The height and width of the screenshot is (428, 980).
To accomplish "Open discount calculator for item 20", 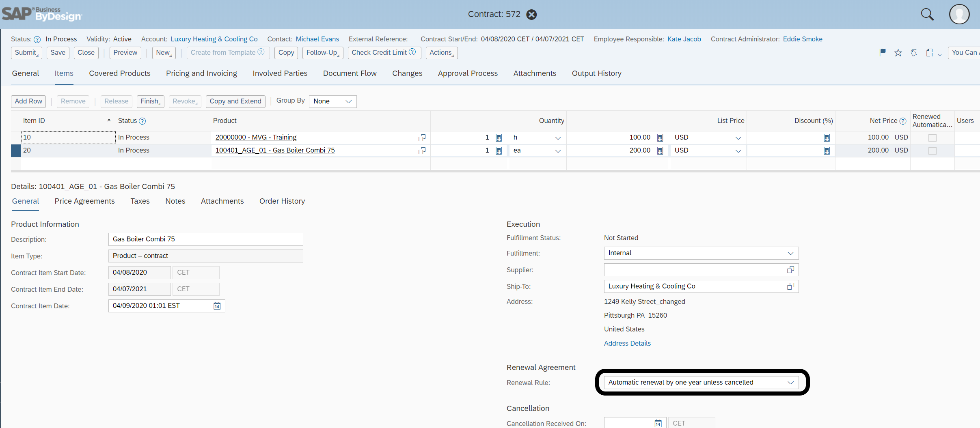I will click(827, 151).
